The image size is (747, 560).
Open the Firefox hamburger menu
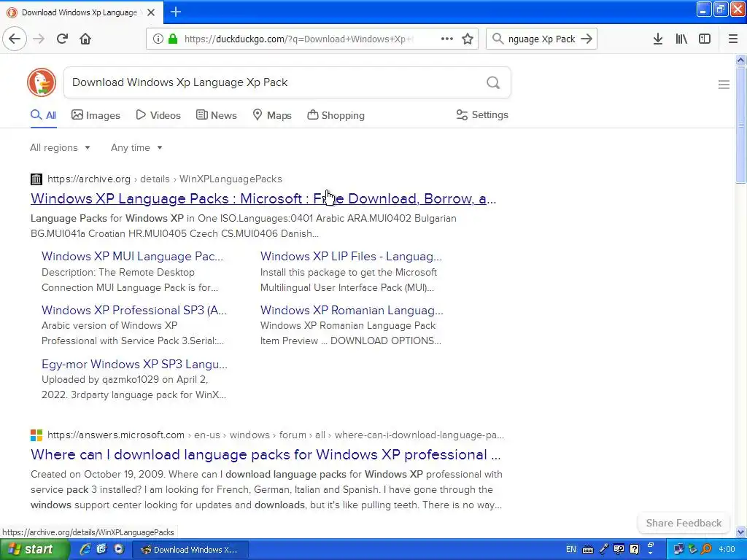coord(732,39)
